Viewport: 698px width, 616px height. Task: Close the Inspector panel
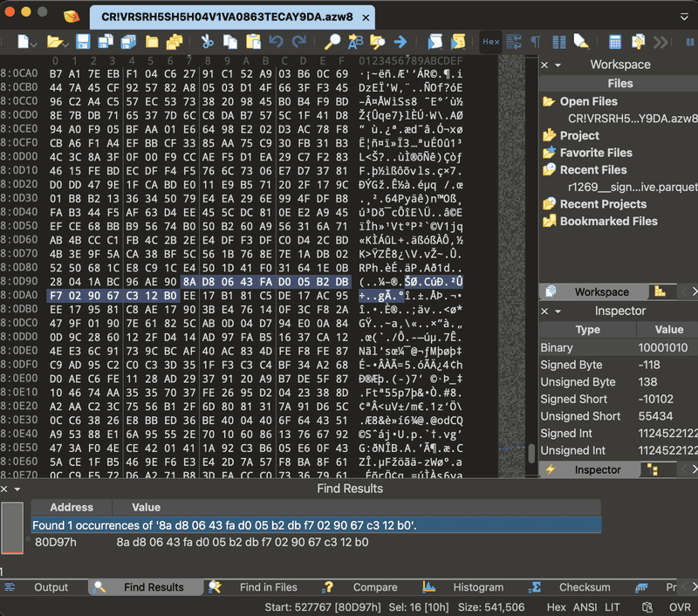coord(544,311)
